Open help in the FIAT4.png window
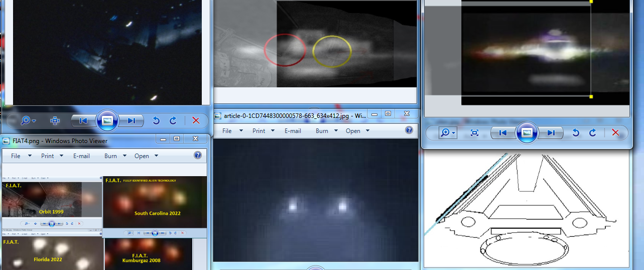The image size is (644, 270). click(x=198, y=156)
